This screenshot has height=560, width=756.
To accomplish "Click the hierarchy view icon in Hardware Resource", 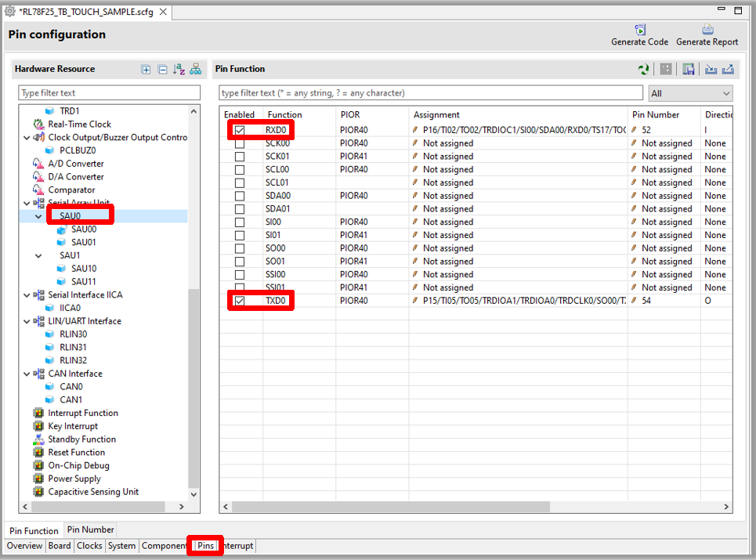I will point(195,69).
